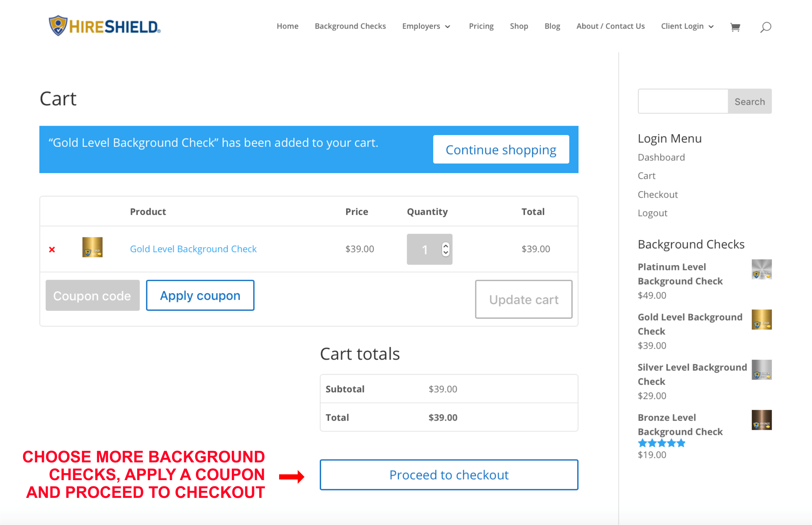Remove Gold Level item with red X
812x525 pixels.
[x=52, y=249]
